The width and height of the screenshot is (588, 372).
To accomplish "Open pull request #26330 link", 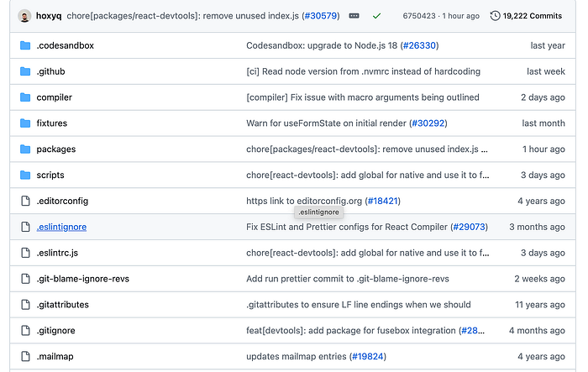I will [x=420, y=45].
